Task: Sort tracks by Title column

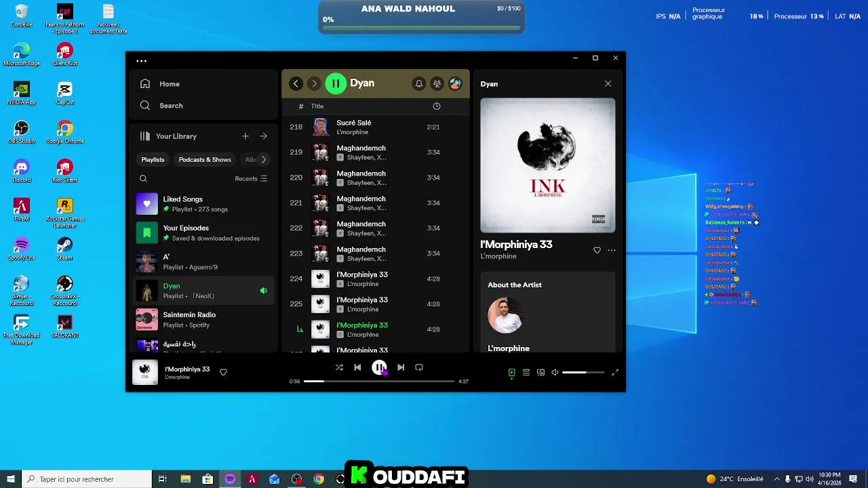Action: pyautogui.click(x=317, y=106)
